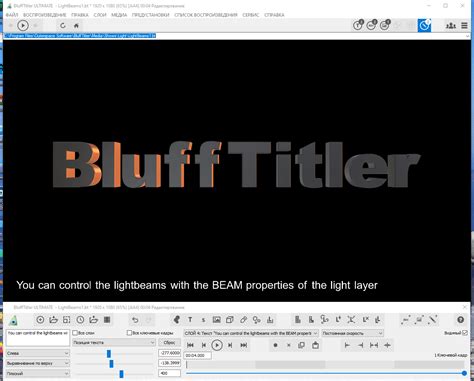
Task: Open the ПРЕДУСТАНОВКИ menu
Action: click(151, 15)
